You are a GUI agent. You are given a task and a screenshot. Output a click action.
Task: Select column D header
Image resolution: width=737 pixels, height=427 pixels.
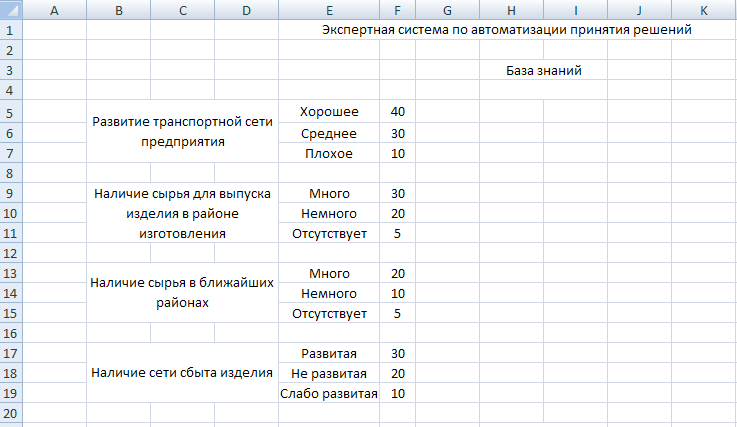tap(246, 10)
